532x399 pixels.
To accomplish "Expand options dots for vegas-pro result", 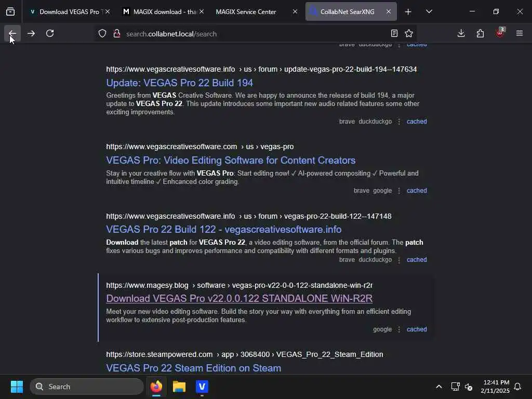I will pos(399,191).
